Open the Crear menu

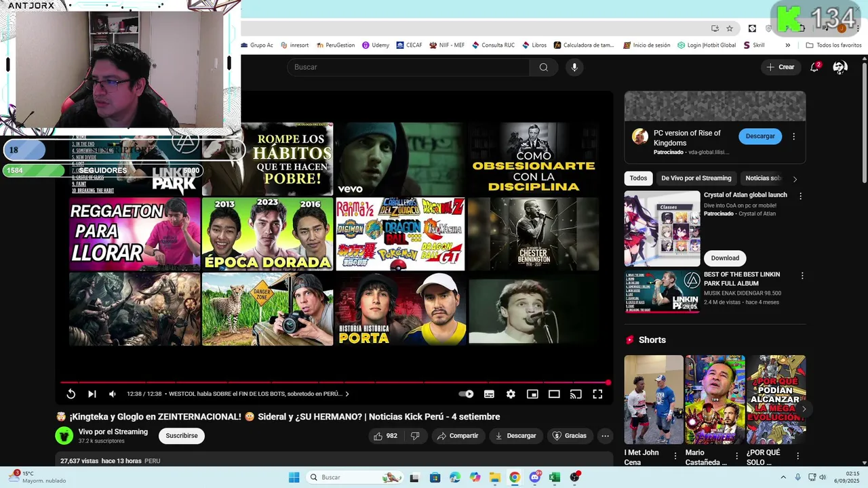780,67
